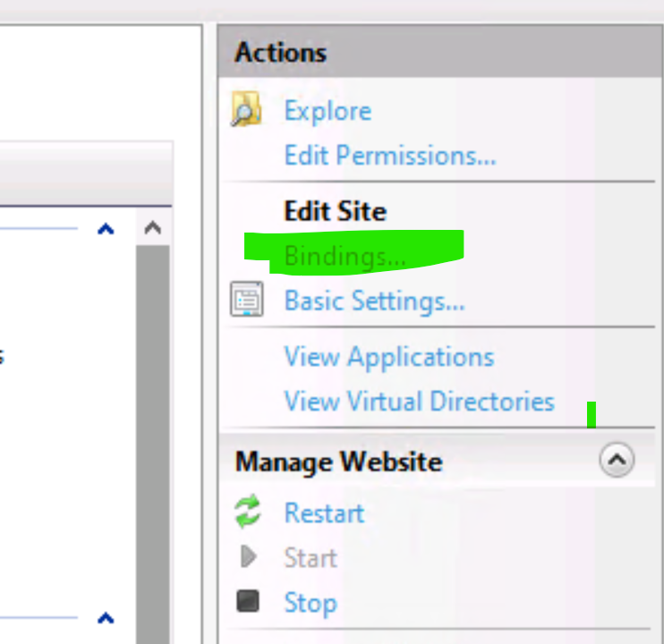
Task: Collapse the Manage Website section
Action: point(617,460)
